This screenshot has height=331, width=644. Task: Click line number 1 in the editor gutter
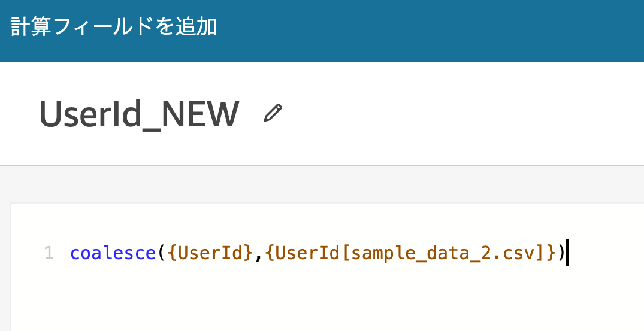[49, 253]
